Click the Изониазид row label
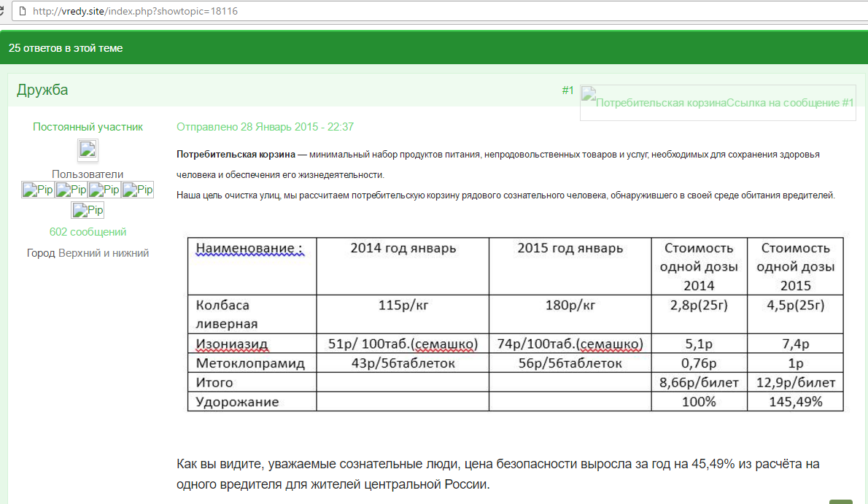868x504 pixels. (x=252, y=344)
